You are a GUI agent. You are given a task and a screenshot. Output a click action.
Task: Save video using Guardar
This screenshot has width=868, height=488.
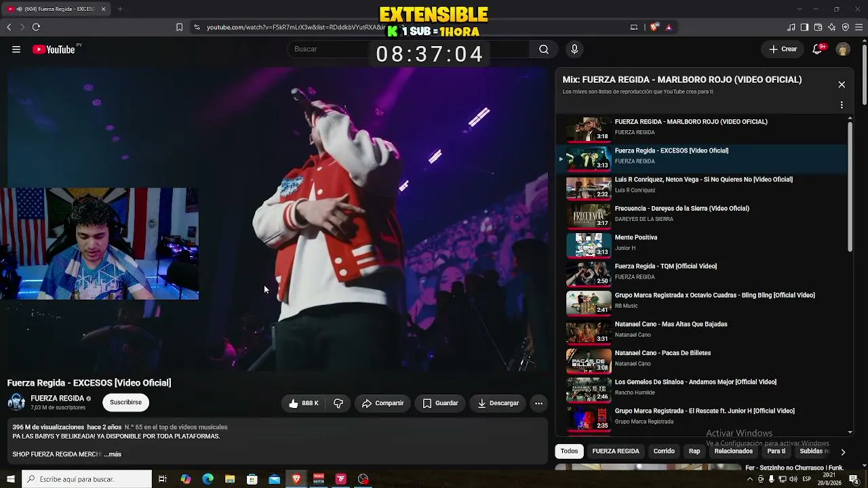tap(440, 403)
